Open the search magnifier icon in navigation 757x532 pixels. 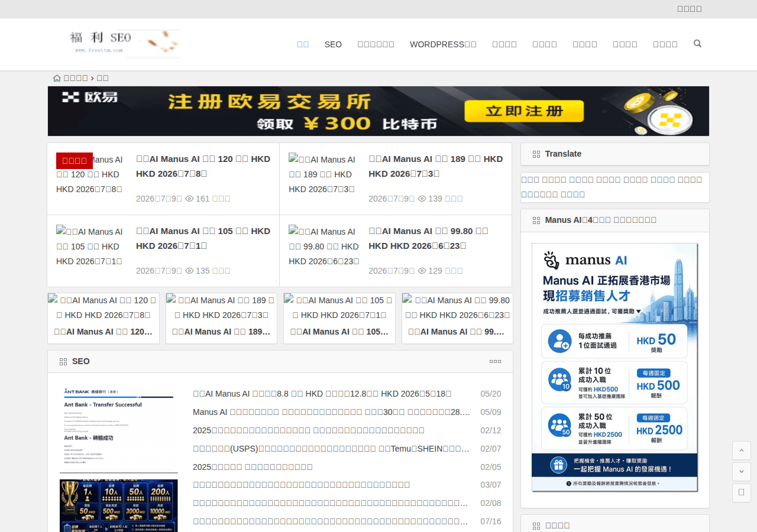coord(697,44)
